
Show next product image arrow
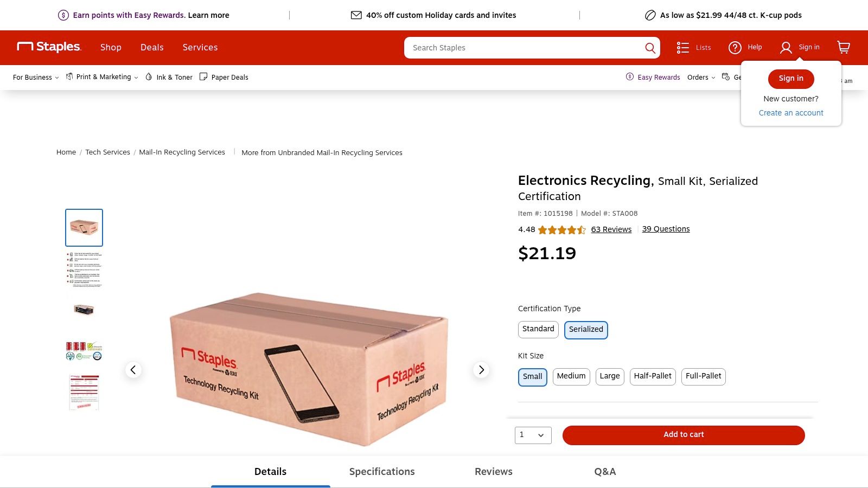(481, 370)
